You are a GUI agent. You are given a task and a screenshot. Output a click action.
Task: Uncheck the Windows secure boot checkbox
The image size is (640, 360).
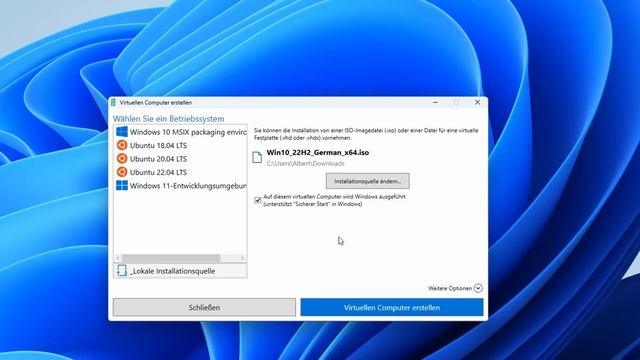[258, 200]
